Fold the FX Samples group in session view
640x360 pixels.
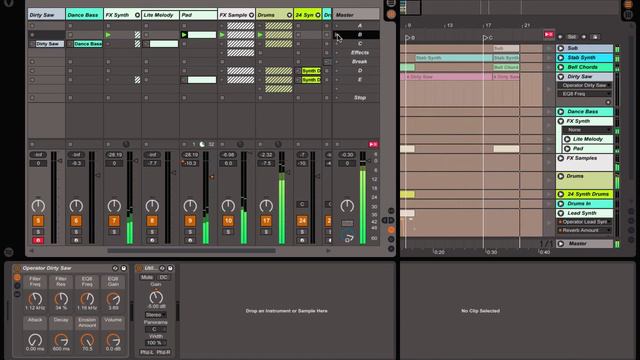tap(251, 15)
